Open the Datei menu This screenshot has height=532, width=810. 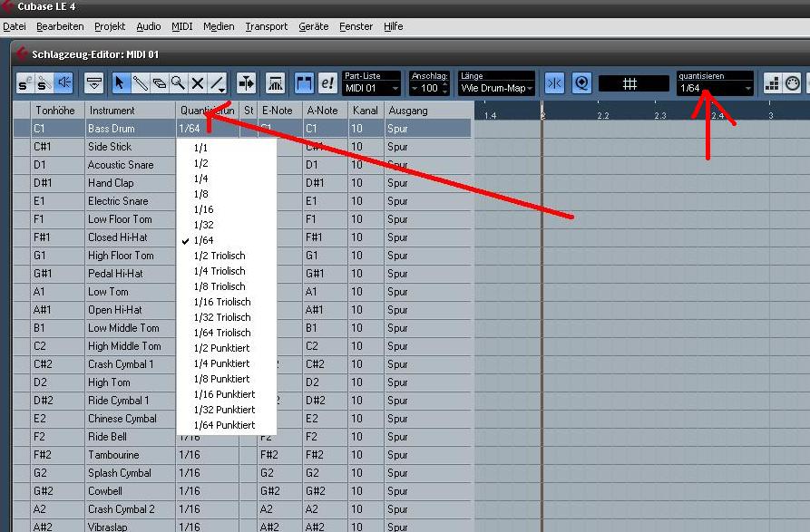click(x=15, y=26)
